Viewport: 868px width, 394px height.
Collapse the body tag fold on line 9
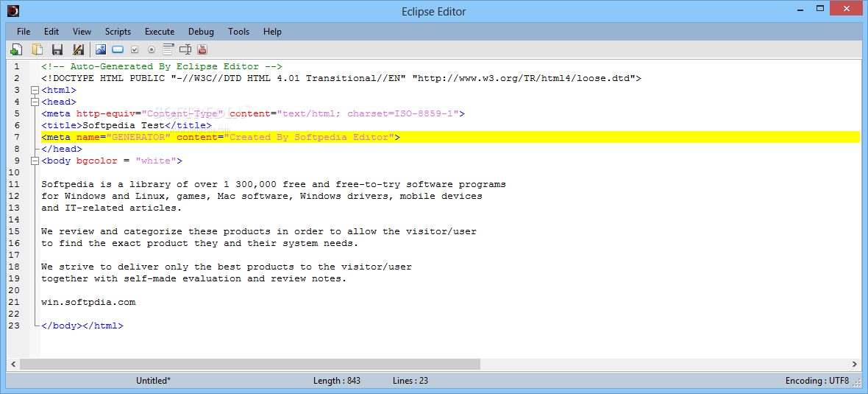coord(35,161)
